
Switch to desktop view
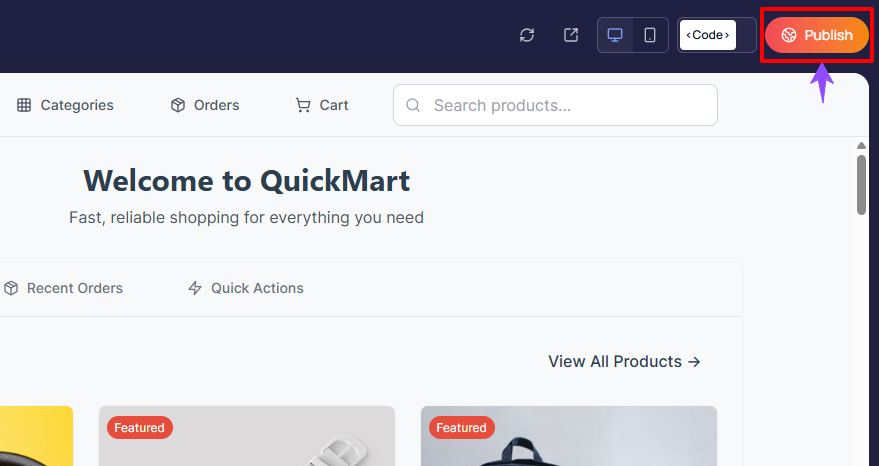(x=615, y=35)
